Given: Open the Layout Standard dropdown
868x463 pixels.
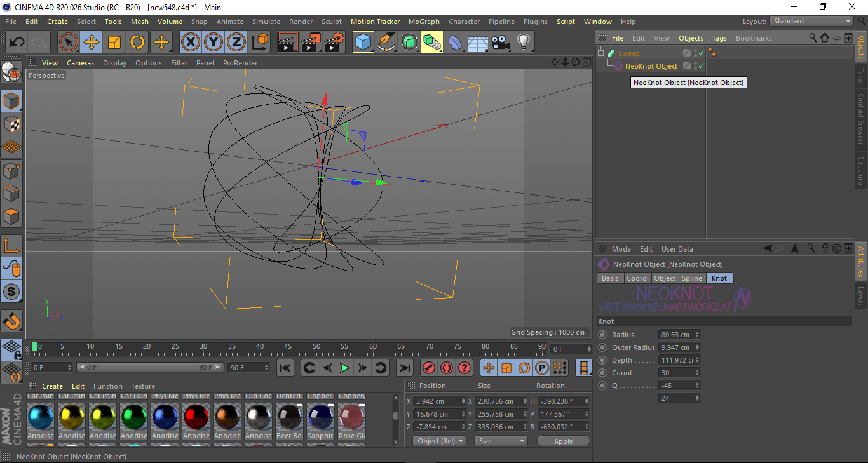Looking at the screenshot, I should (811, 22).
